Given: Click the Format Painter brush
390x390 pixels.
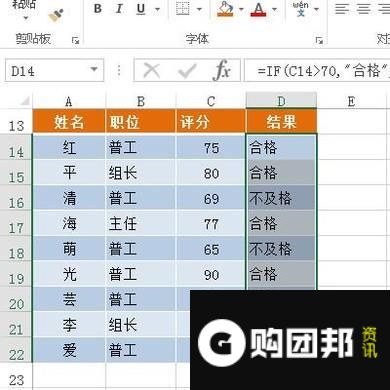Looking at the screenshot, I should click(x=56, y=15).
